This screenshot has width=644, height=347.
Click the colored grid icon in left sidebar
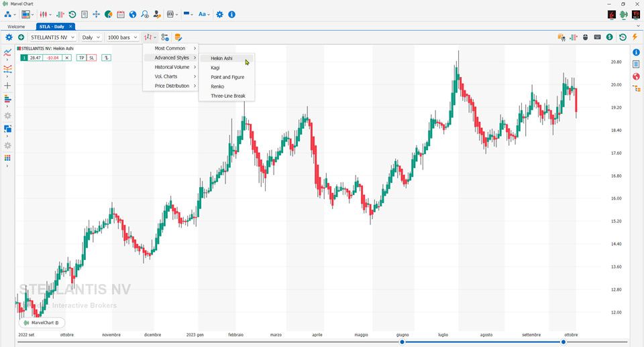coord(7,158)
